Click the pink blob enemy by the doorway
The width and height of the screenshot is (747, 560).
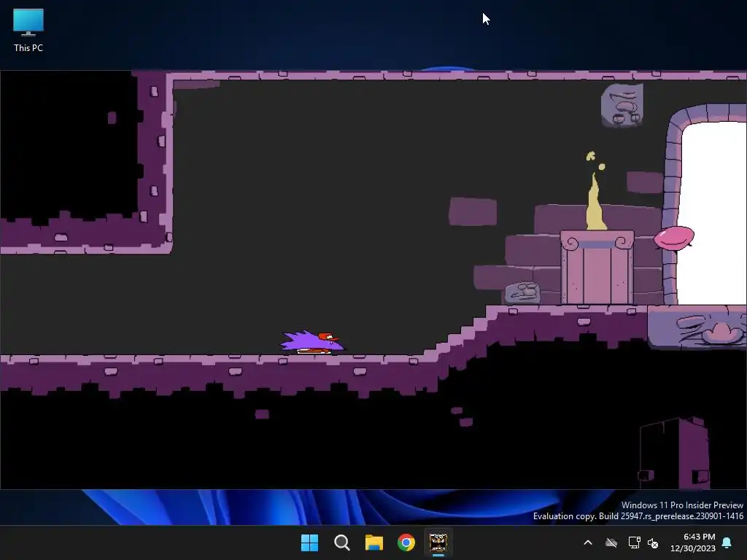673,238
